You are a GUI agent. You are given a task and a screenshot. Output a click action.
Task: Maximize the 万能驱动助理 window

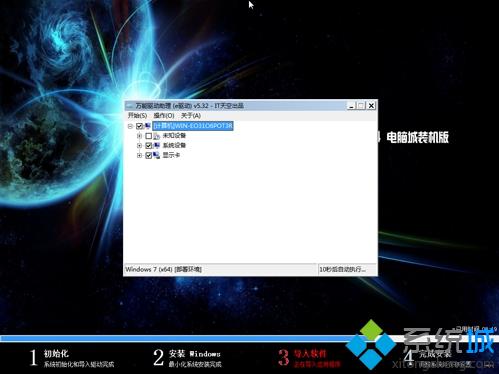pos(361,106)
